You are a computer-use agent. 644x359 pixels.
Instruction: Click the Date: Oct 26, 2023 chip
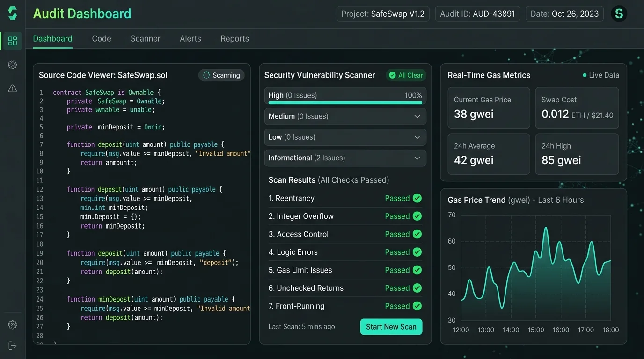[x=564, y=14]
